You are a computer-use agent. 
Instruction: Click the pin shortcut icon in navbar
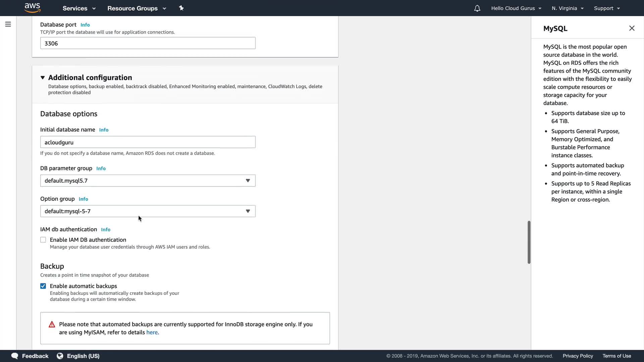tap(181, 8)
